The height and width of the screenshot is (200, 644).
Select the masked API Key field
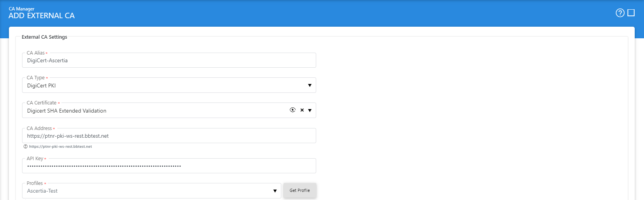pyautogui.click(x=169, y=166)
